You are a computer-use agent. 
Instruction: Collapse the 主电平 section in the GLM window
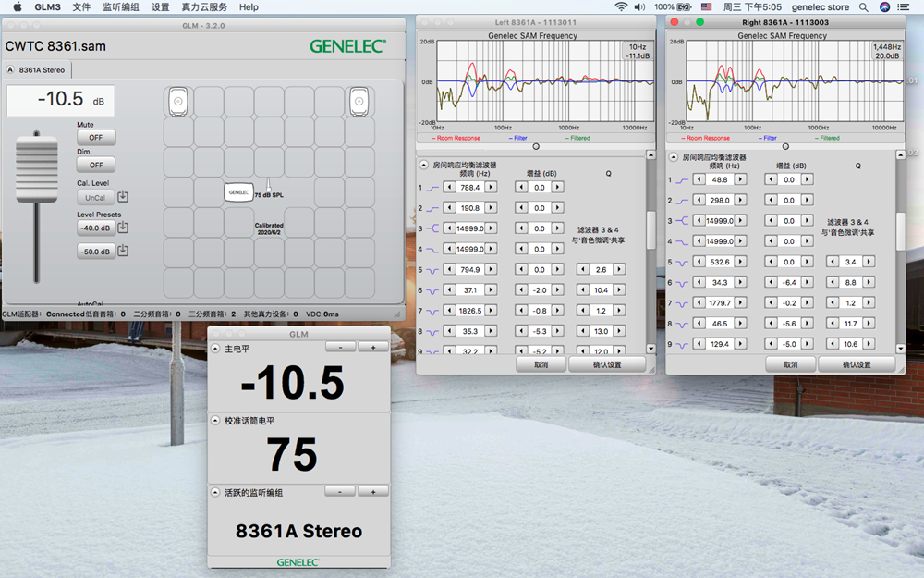coord(217,349)
